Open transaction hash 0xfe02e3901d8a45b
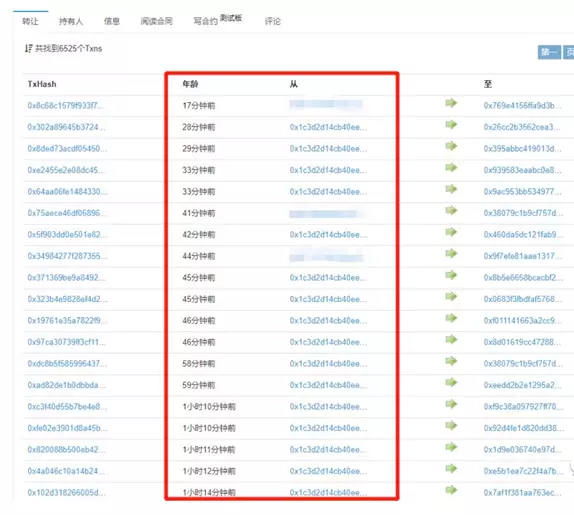This screenshot has width=574, height=515. [x=67, y=428]
